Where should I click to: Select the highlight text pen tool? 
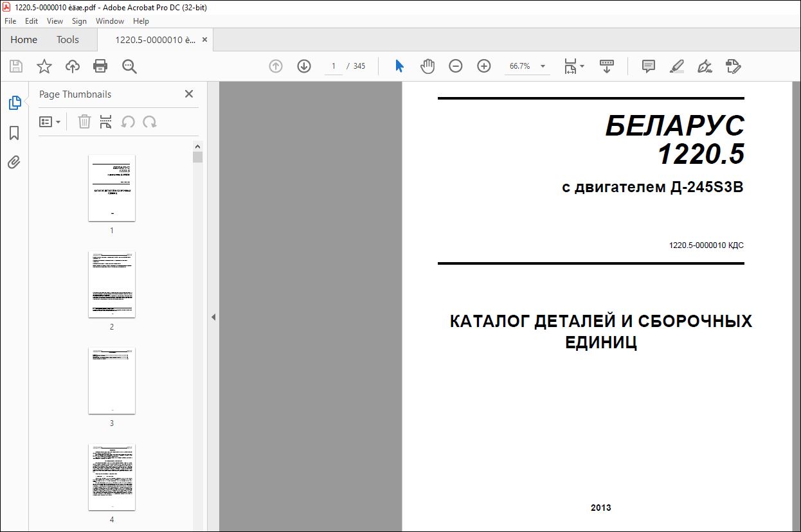(x=677, y=66)
